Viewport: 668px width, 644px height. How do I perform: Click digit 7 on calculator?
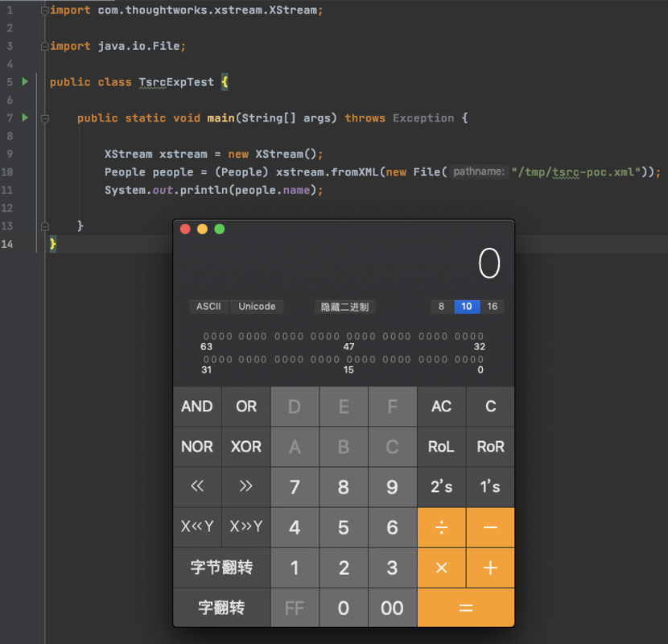tap(295, 487)
